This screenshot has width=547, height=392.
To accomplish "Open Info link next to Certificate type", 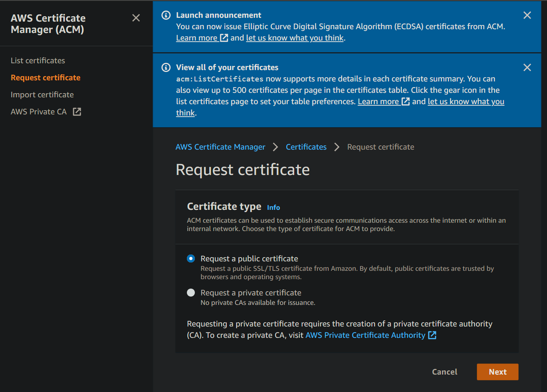I will click(x=273, y=208).
